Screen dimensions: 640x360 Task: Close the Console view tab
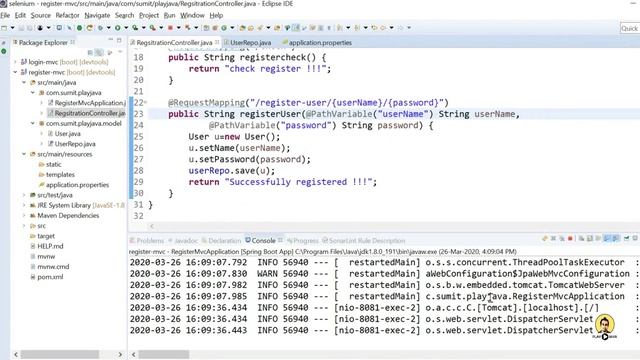[280, 240]
